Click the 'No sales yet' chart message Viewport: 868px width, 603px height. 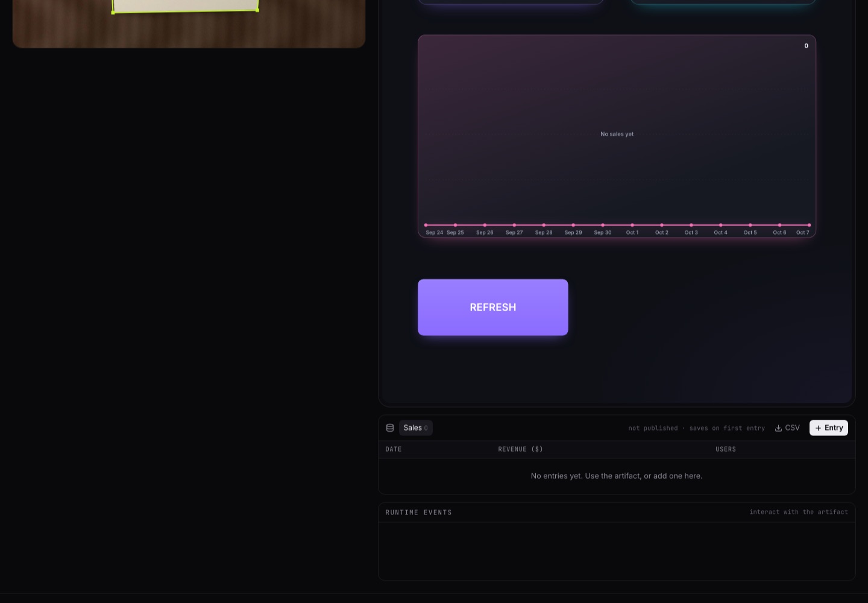617,134
